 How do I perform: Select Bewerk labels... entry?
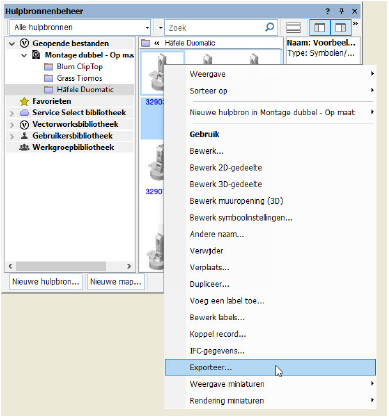270,317
